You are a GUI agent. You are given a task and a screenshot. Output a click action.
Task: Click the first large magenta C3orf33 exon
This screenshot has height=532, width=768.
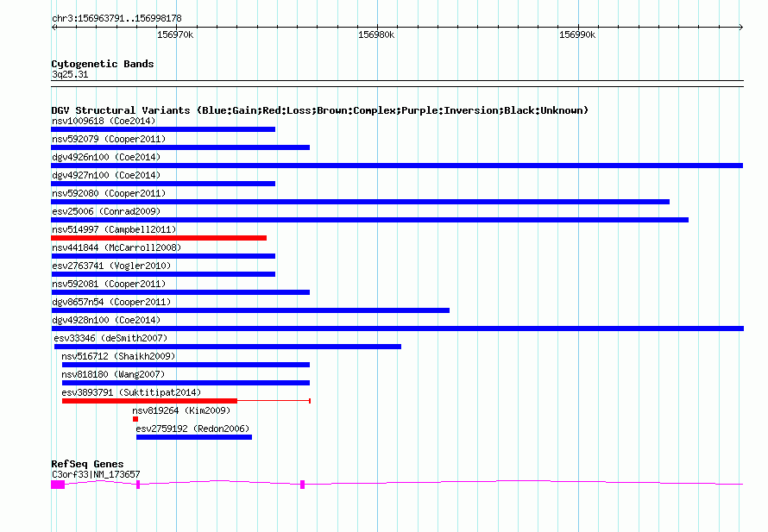[x=58, y=485]
